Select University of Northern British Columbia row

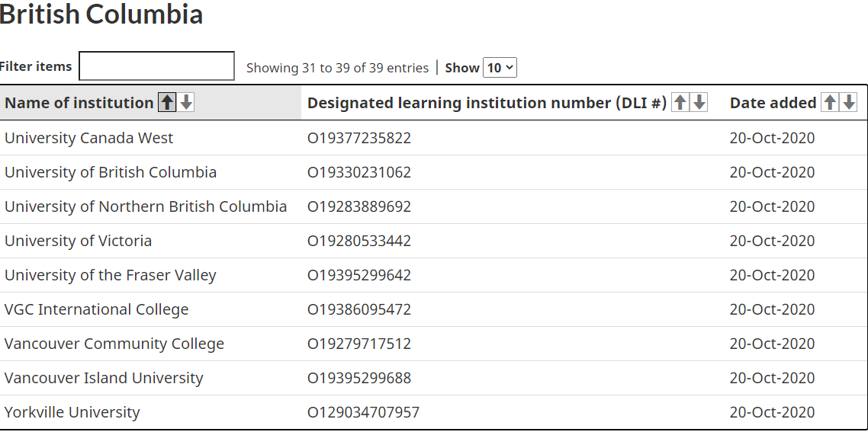tap(433, 206)
